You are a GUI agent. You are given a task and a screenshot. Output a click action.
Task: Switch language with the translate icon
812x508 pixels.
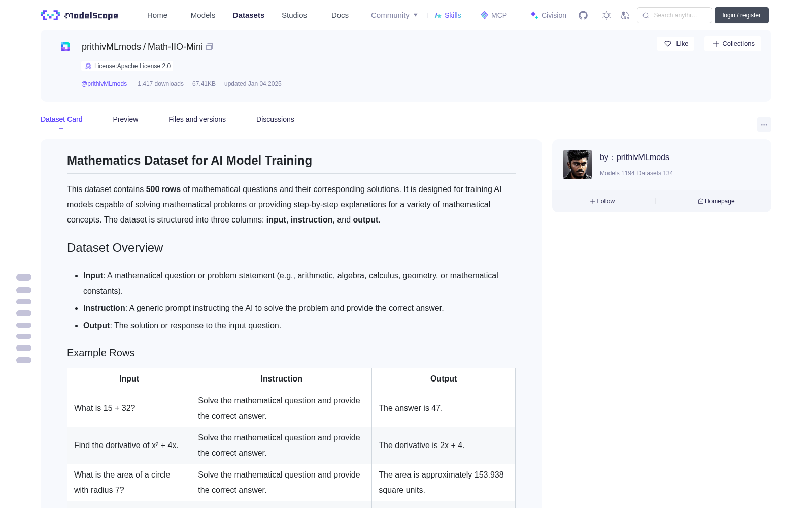pyautogui.click(x=625, y=15)
